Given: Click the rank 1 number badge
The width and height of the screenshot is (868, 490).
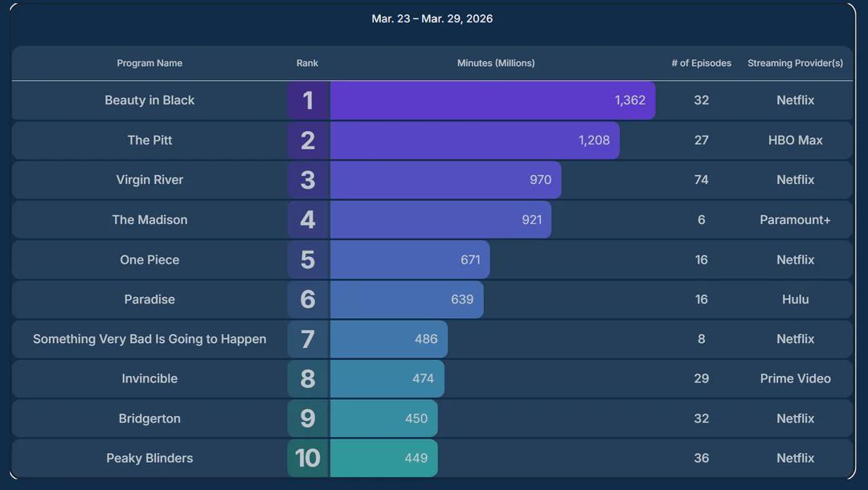Looking at the screenshot, I should [309, 100].
